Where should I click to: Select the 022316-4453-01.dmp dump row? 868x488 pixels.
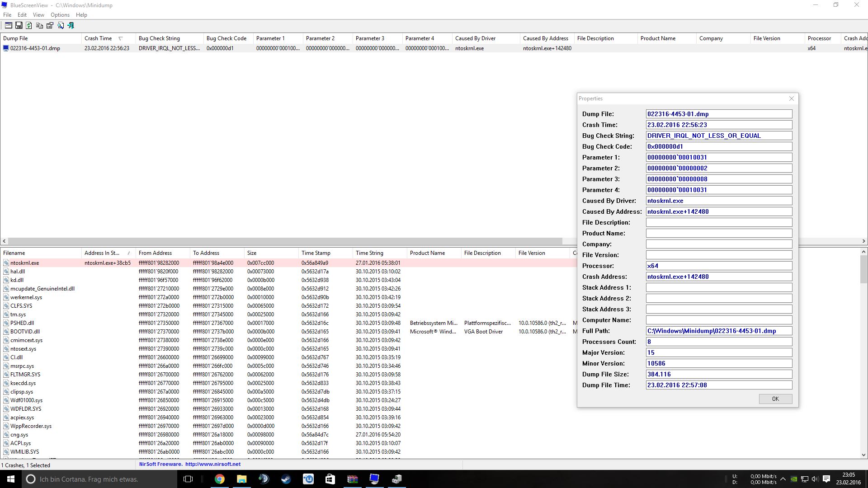(x=35, y=48)
